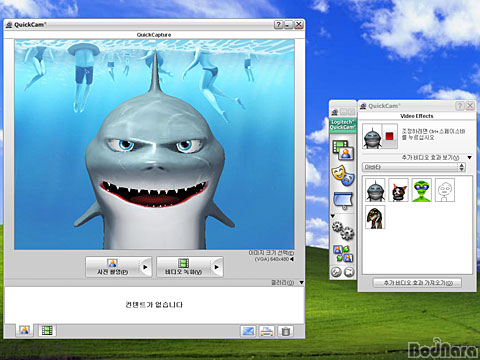This screenshot has width=480, height=360.
Task: Click the two-people exchange icon in sidebar
Action: (343, 253)
